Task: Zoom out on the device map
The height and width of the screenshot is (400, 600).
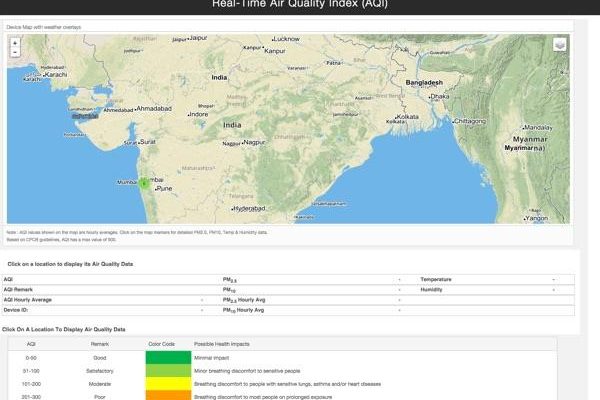Action: pos(15,52)
